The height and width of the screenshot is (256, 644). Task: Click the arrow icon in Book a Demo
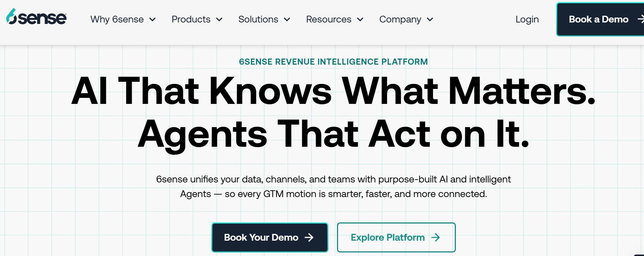pos(641,19)
